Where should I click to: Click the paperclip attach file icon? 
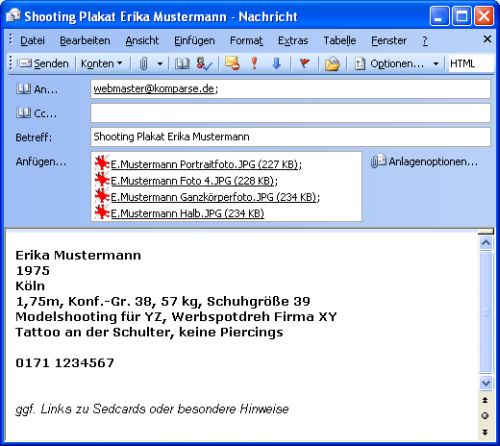(144, 63)
